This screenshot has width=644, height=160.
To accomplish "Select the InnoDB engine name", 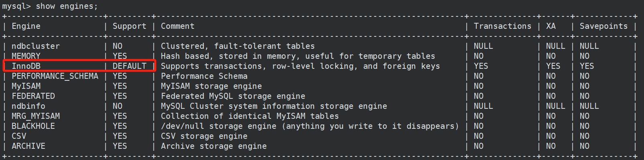I will 26,66.
